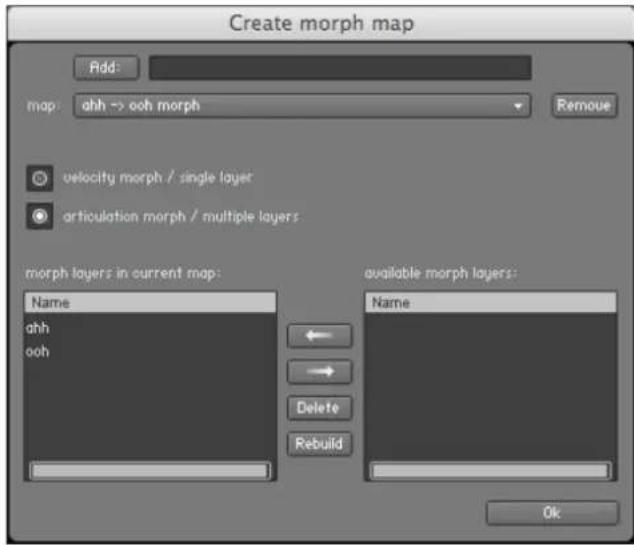Click the Remove button
The image size is (634, 545).
pos(584,106)
